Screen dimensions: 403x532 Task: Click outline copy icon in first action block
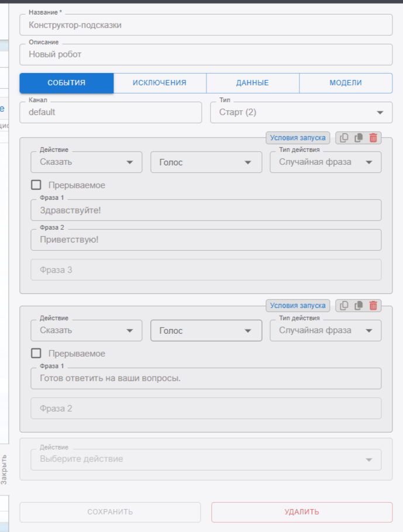[344, 138]
